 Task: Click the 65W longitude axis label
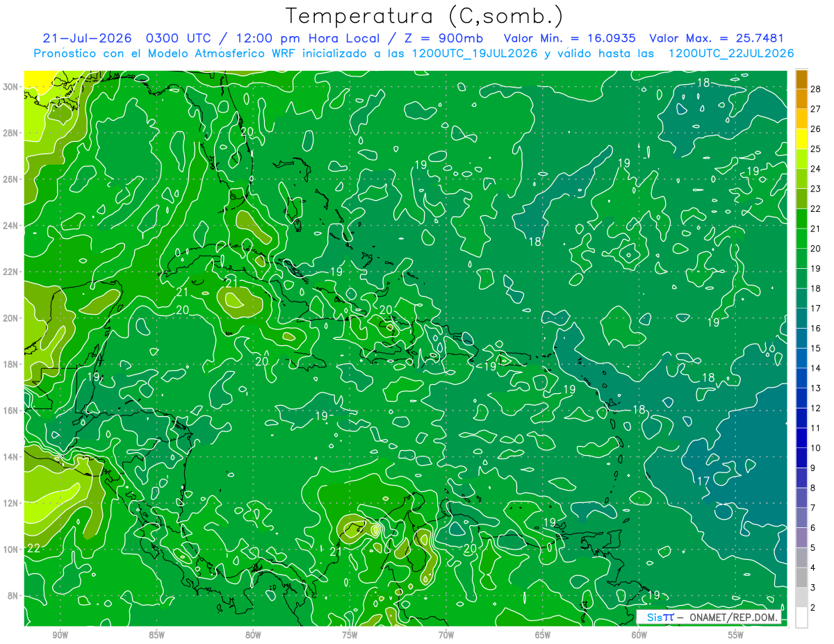coord(543,635)
